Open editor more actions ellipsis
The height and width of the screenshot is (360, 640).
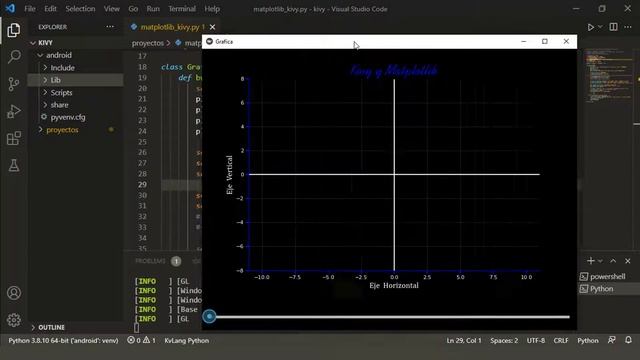(628, 27)
